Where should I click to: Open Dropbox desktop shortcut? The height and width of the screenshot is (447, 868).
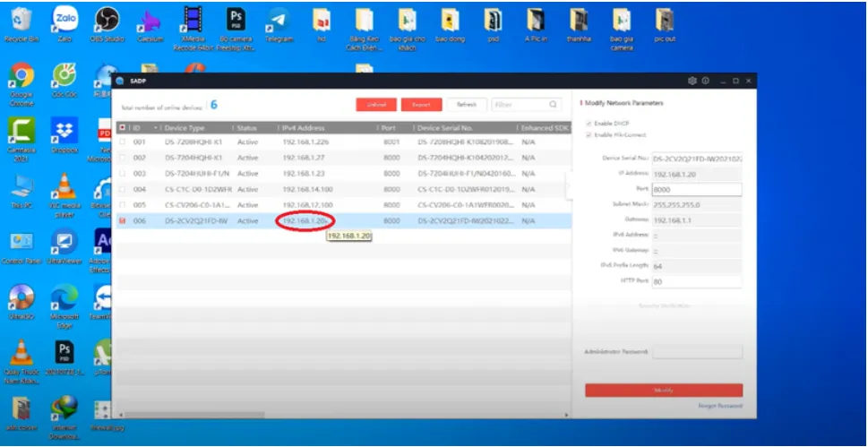[64, 135]
